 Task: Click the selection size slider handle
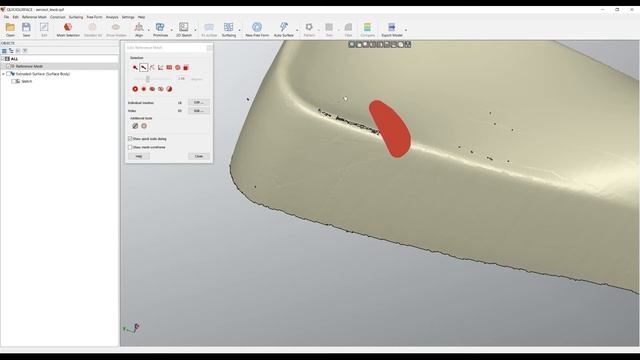pyautogui.click(x=148, y=79)
